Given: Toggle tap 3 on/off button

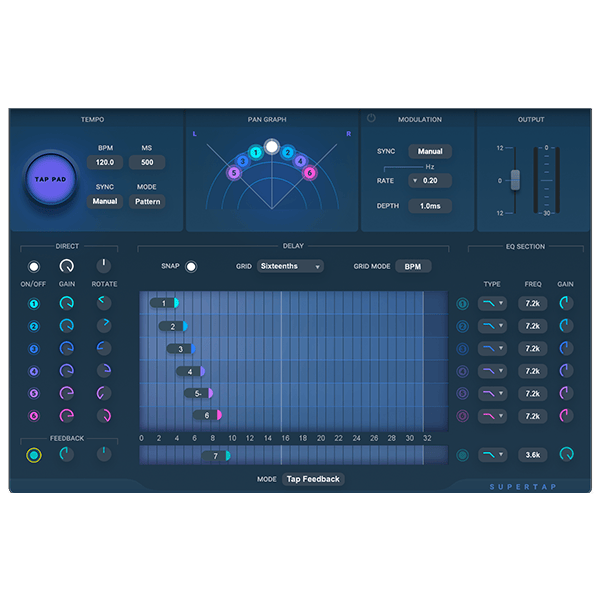Looking at the screenshot, I should (34, 349).
